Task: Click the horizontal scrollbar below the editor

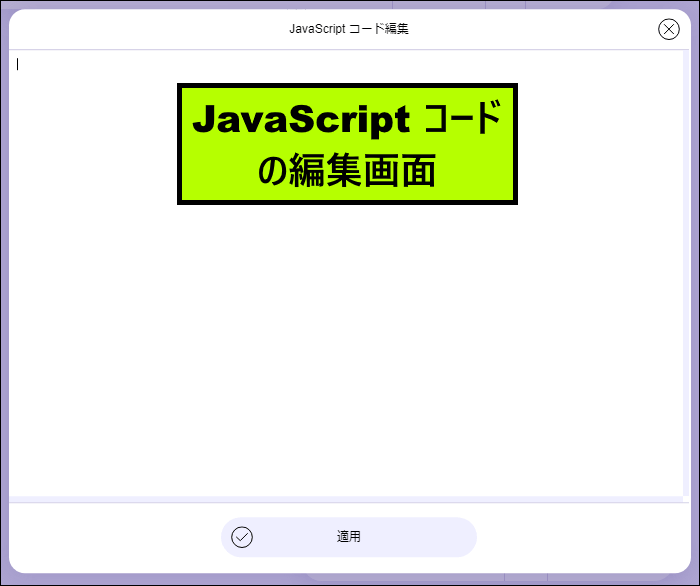Action: pyautogui.click(x=345, y=499)
